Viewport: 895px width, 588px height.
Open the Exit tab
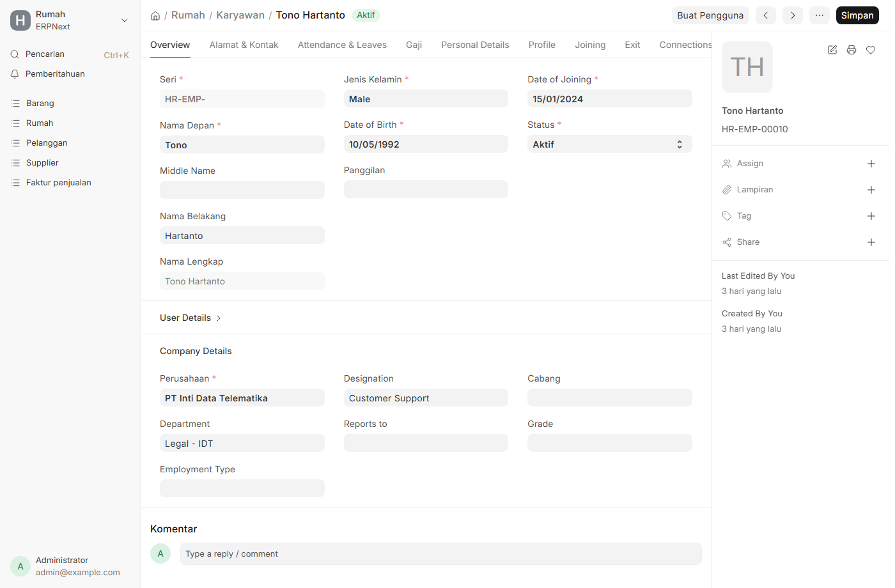click(x=632, y=45)
